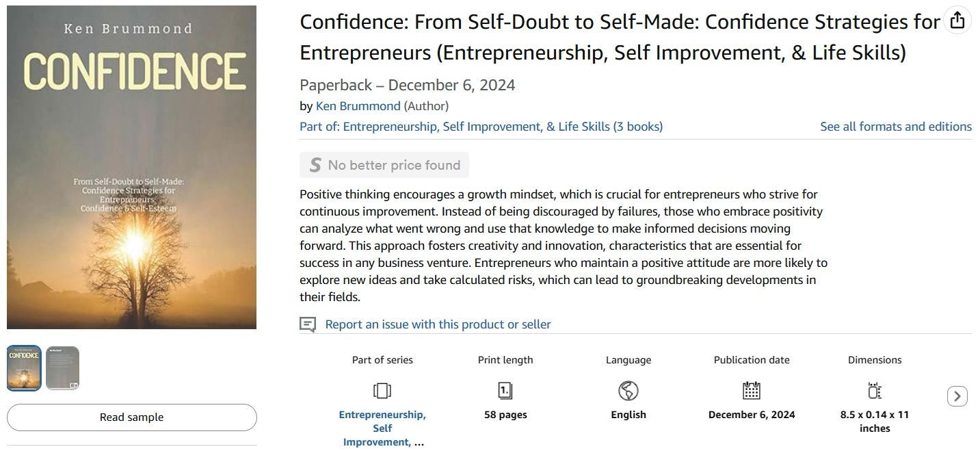Open Part of: Entrepreneurship series (3 books) link

point(481,127)
